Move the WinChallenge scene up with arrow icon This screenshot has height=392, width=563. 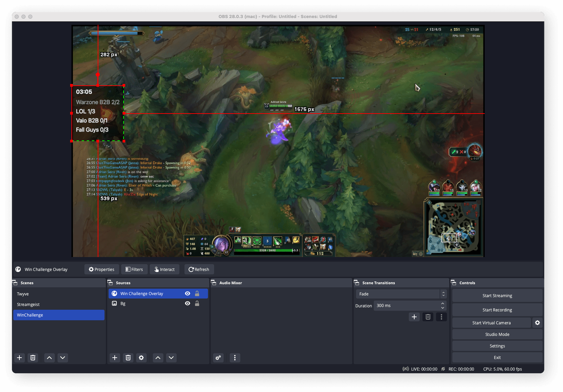pyautogui.click(x=49, y=358)
